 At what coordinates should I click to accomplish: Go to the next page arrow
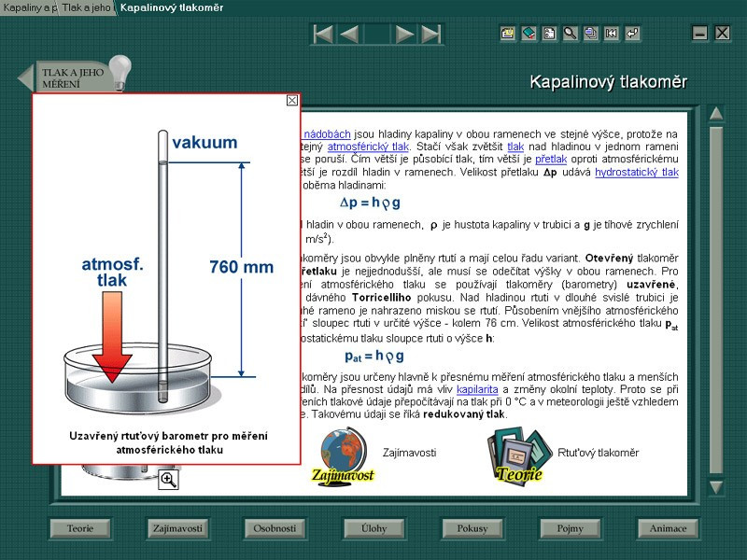tap(404, 35)
